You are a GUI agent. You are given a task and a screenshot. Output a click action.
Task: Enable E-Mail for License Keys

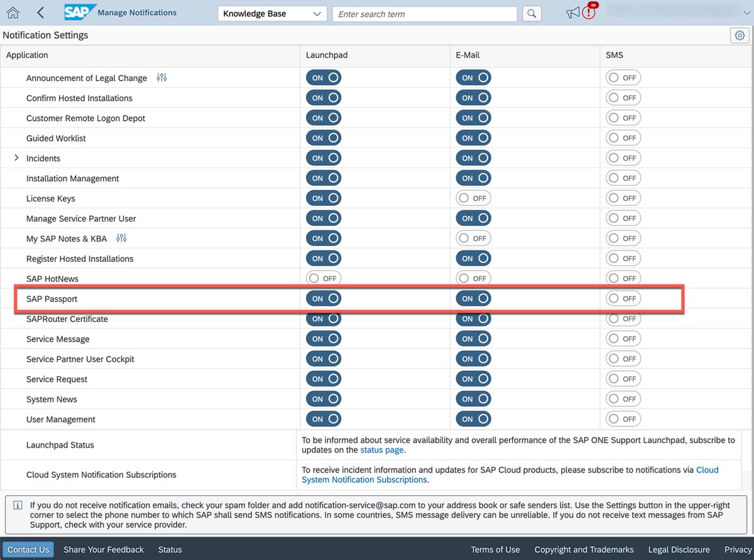pyautogui.click(x=473, y=198)
